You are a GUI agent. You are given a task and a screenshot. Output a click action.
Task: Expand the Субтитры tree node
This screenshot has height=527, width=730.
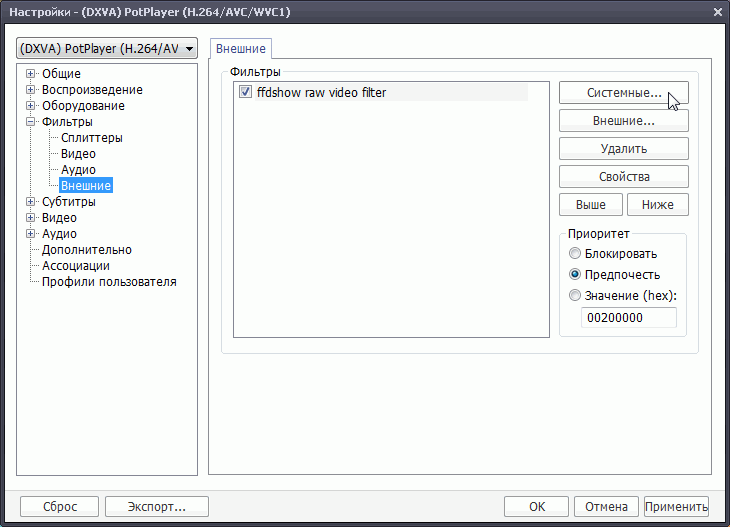(x=31, y=202)
